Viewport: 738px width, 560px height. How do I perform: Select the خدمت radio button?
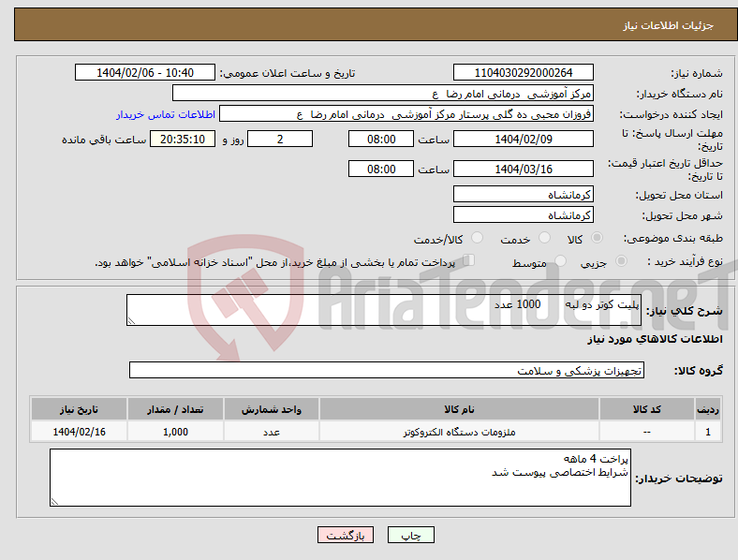[544, 238]
